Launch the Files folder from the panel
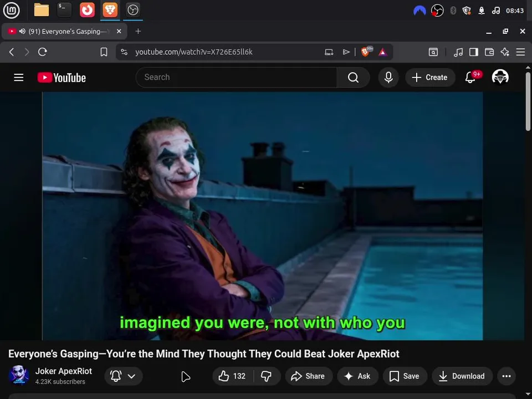The width and height of the screenshot is (532, 399). (42, 10)
